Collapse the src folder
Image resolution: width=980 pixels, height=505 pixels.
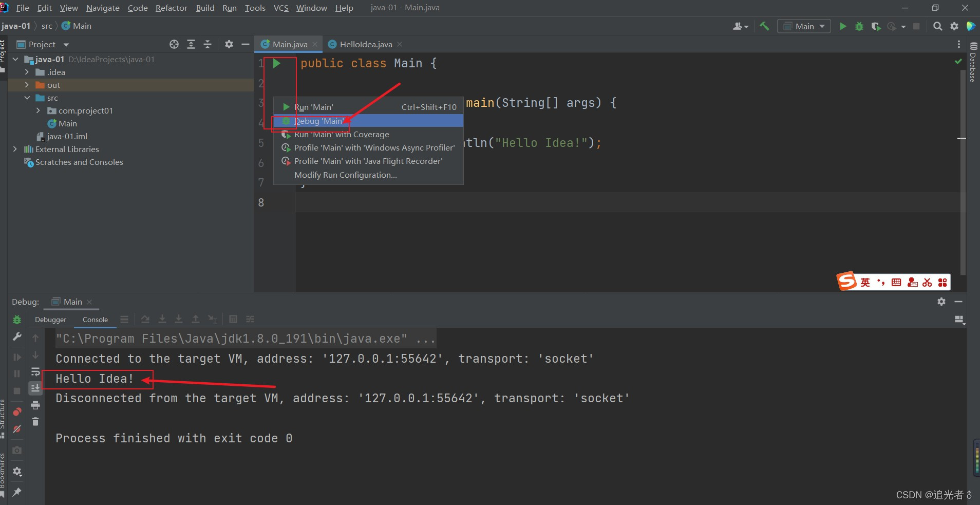(27, 98)
